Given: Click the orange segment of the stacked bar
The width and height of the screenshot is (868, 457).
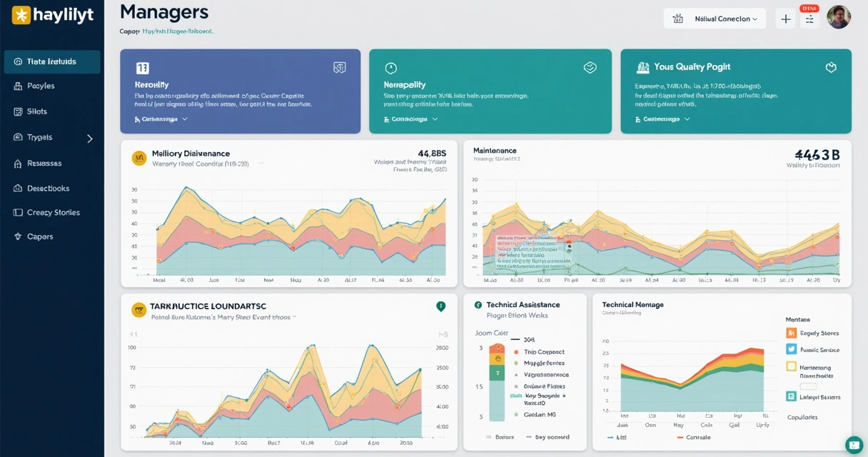Looking at the screenshot, I should pyautogui.click(x=496, y=348).
